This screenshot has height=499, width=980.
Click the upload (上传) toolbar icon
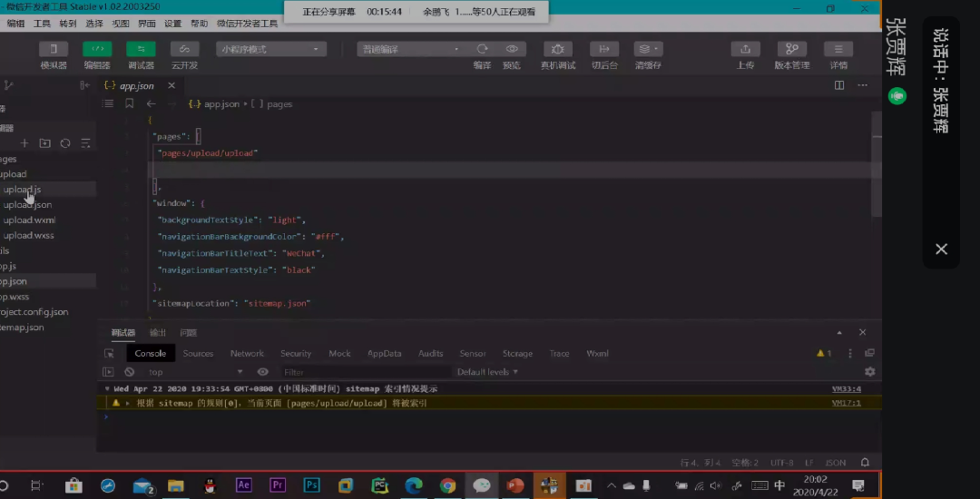pos(745,49)
